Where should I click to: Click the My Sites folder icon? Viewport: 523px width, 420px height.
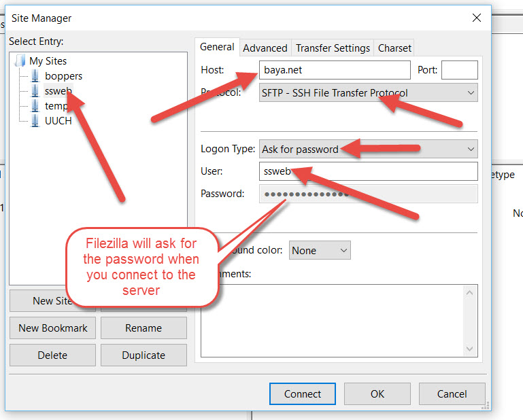[20, 61]
